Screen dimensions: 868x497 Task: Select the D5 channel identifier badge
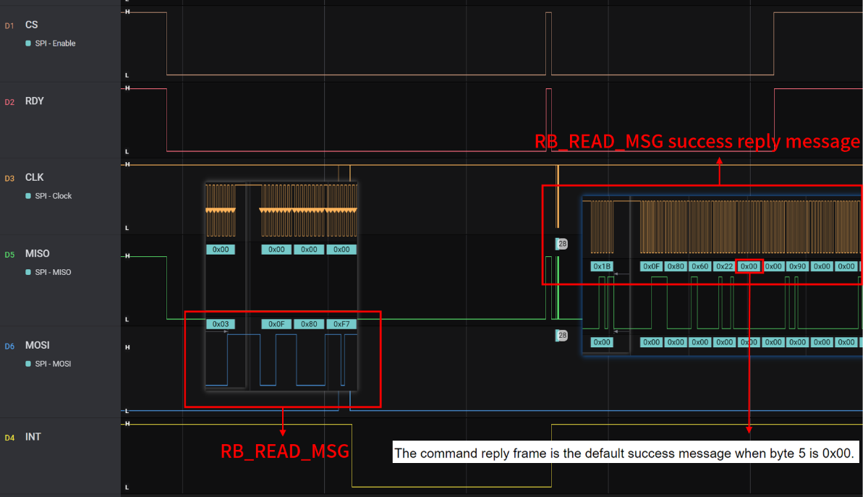point(9,253)
